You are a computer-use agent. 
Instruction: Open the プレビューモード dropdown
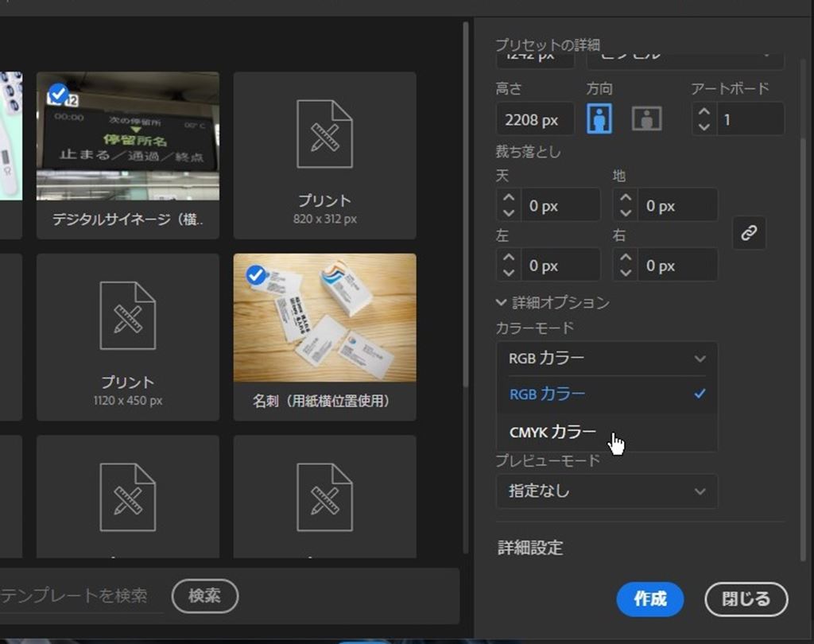click(607, 491)
